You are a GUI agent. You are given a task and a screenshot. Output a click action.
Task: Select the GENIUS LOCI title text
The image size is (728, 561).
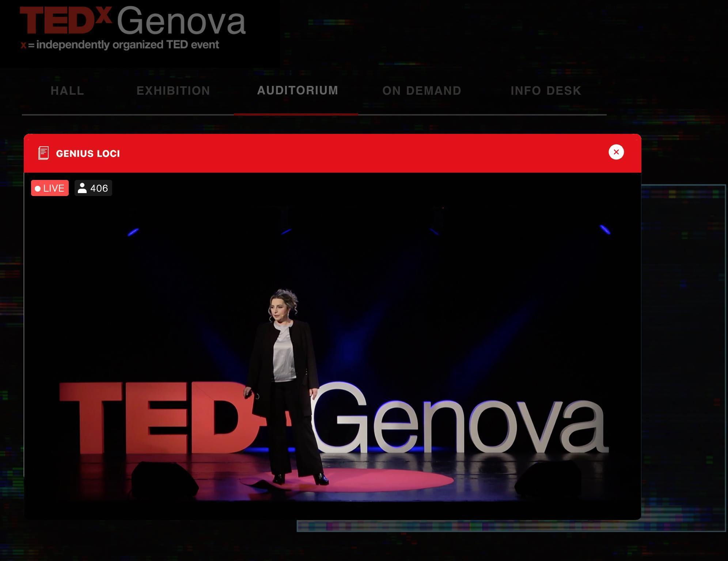(88, 153)
